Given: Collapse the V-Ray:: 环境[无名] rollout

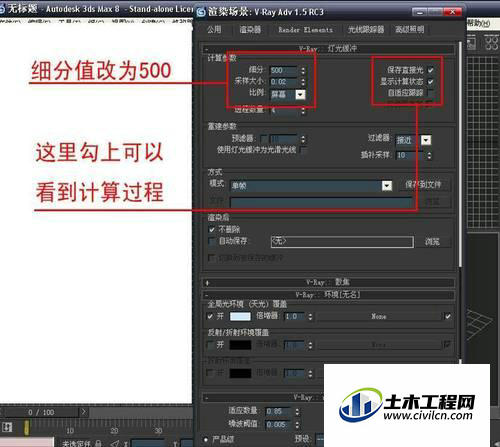Looking at the screenshot, I should (328, 295).
